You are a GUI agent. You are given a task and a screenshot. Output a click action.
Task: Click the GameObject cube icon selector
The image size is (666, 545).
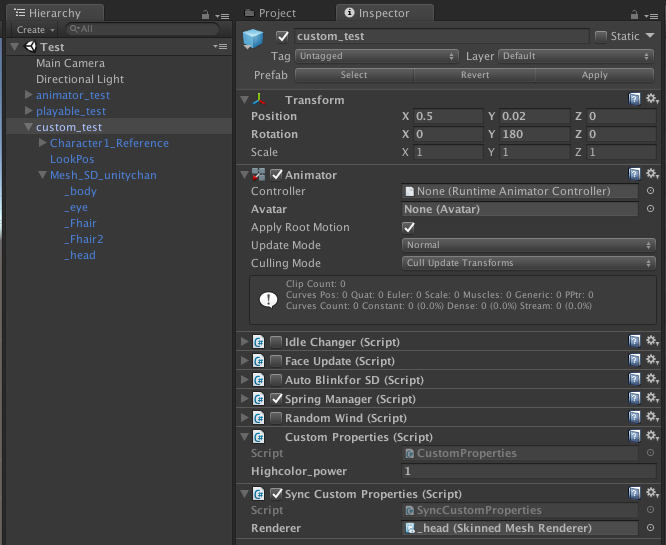tap(253, 39)
